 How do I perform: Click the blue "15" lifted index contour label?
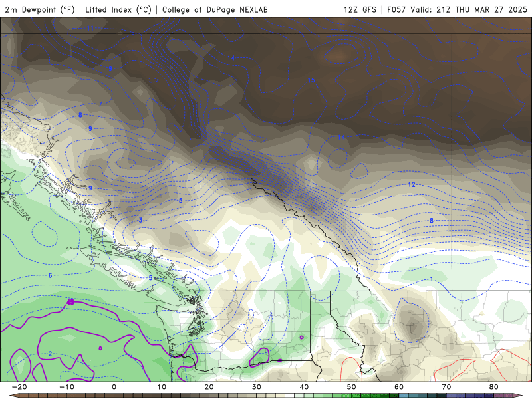tap(311, 80)
